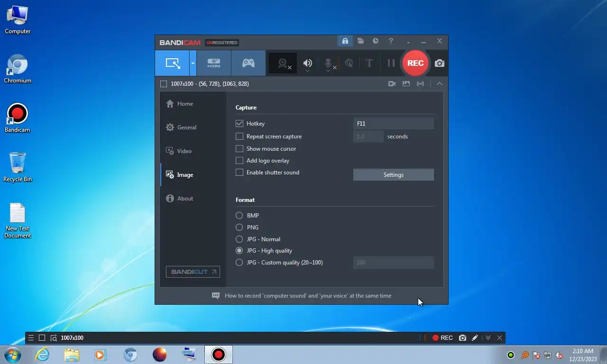Select JPG - Normal format
The width and height of the screenshot is (607, 364).
(x=239, y=239)
